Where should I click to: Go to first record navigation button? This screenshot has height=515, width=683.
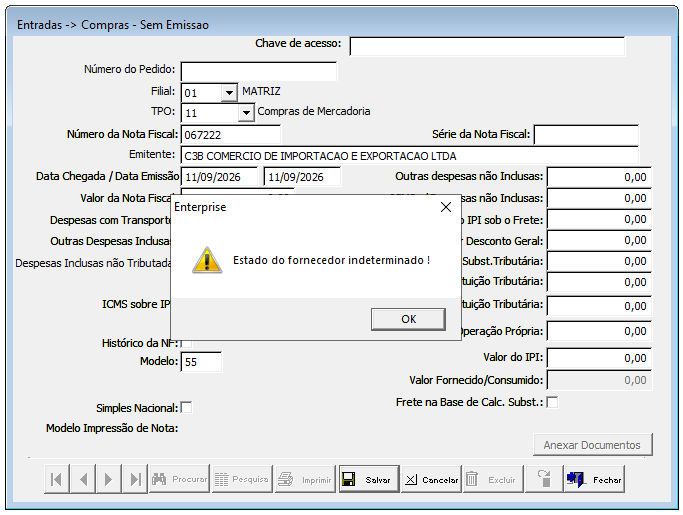click(x=57, y=479)
